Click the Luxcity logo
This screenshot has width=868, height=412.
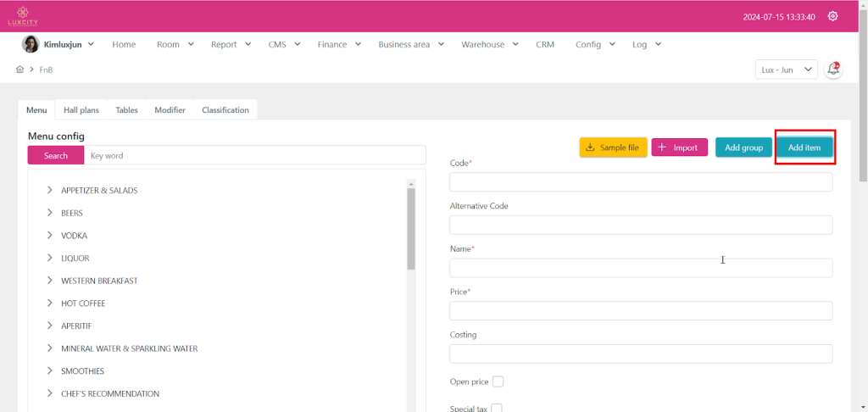tap(23, 15)
